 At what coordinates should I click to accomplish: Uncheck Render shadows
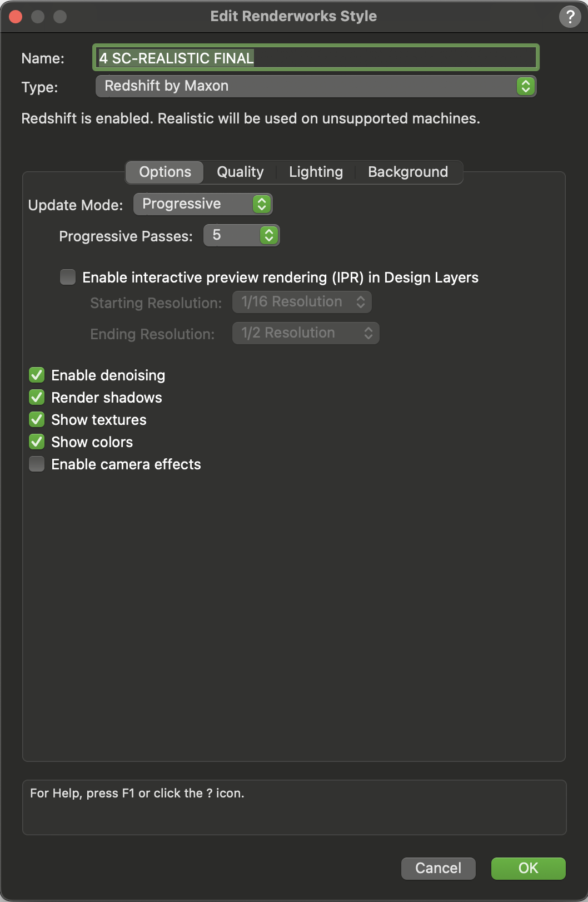tap(37, 397)
